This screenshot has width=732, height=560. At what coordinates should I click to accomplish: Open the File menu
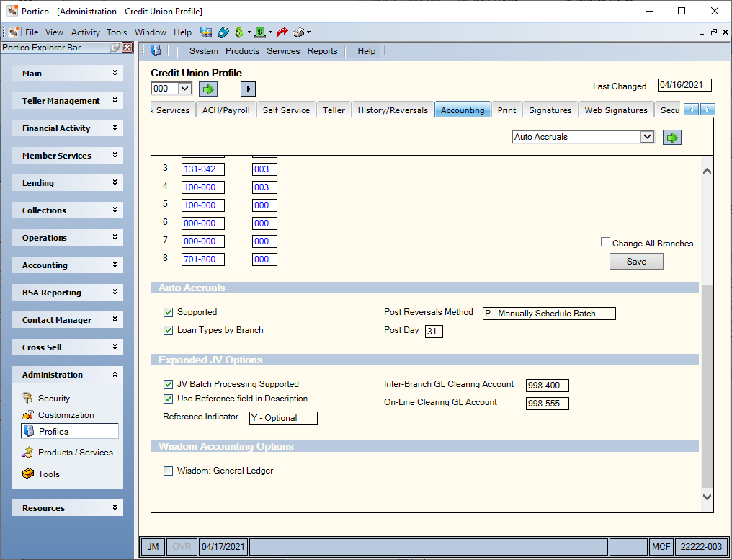pyautogui.click(x=32, y=32)
